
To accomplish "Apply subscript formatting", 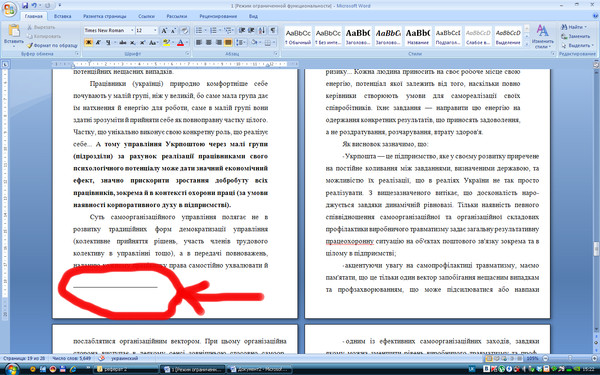I will tap(132, 42).
